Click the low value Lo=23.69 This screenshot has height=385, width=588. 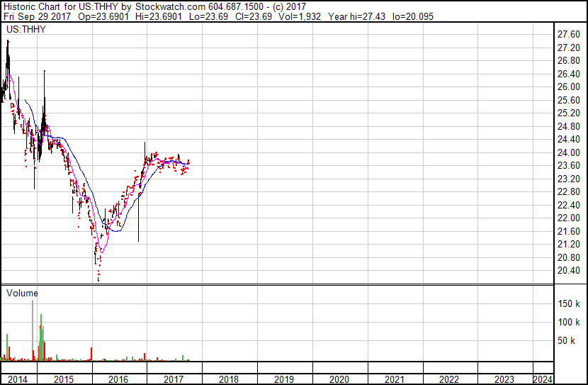click(x=208, y=16)
